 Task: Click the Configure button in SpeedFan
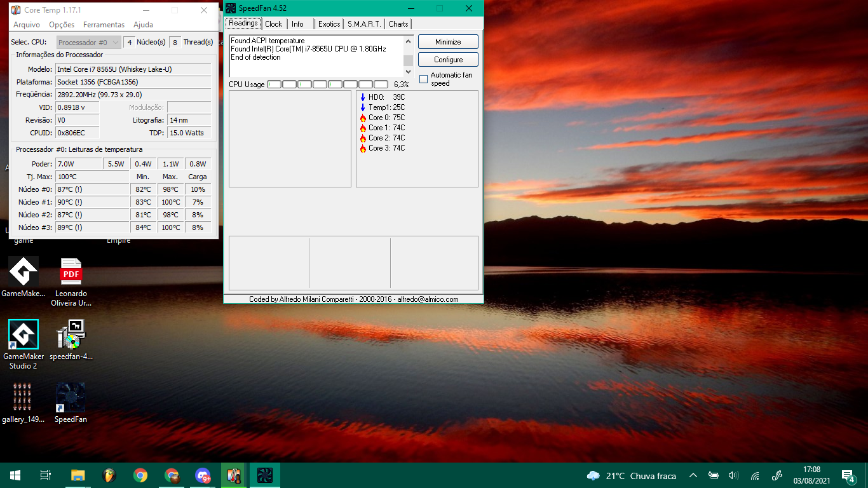(x=448, y=60)
